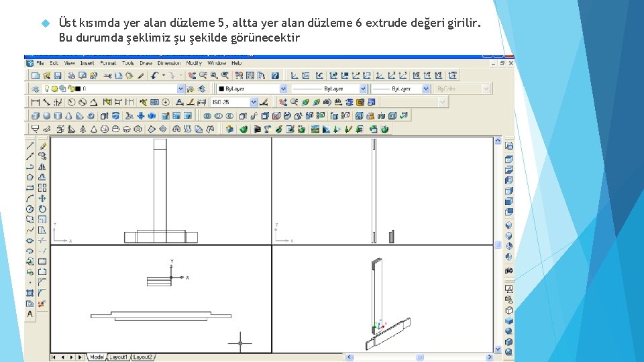Image resolution: width=644 pixels, height=362 pixels.
Task: Select the Zoom Window magnifier icon
Action: click(x=214, y=76)
